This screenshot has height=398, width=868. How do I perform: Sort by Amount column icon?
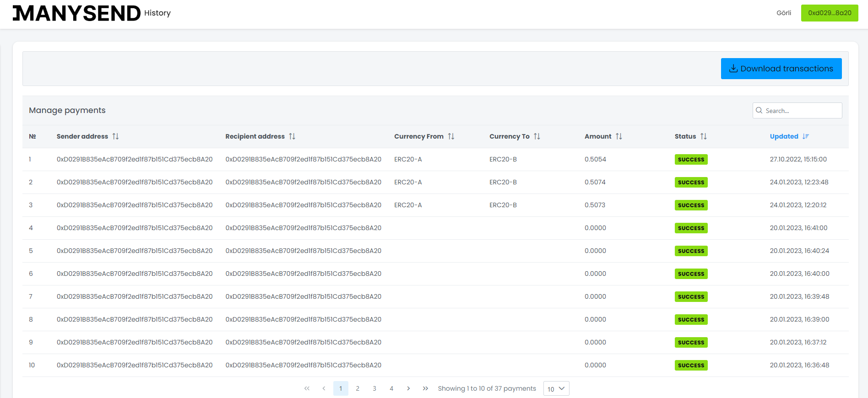(x=619, y=136)
